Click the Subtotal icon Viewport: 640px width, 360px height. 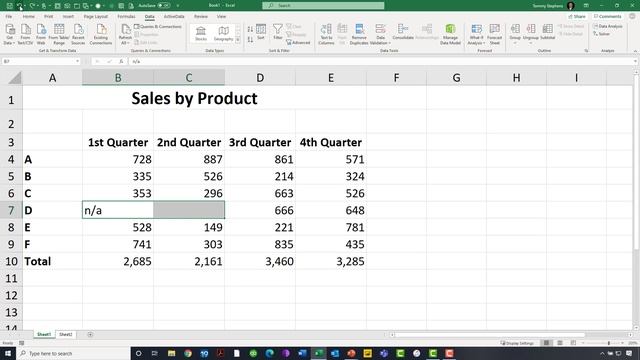click(x=547, y=32)
